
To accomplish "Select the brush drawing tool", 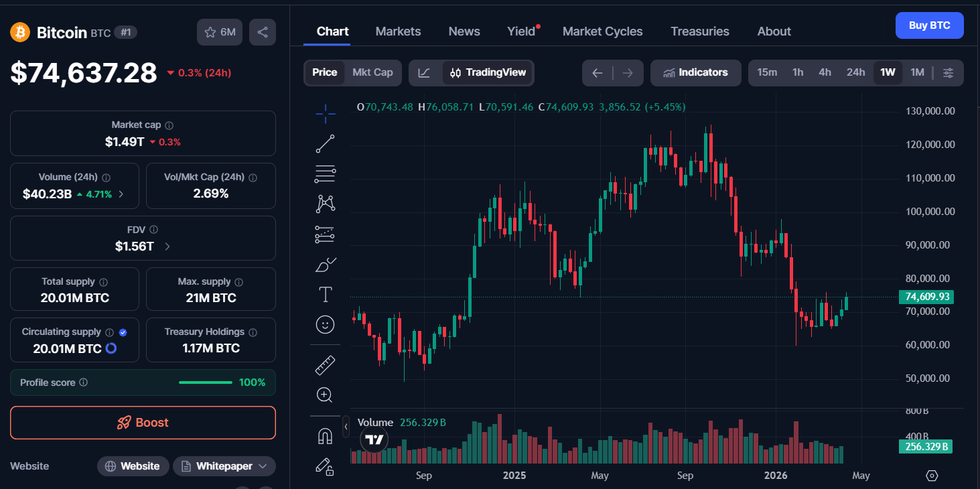I will 326,265.
